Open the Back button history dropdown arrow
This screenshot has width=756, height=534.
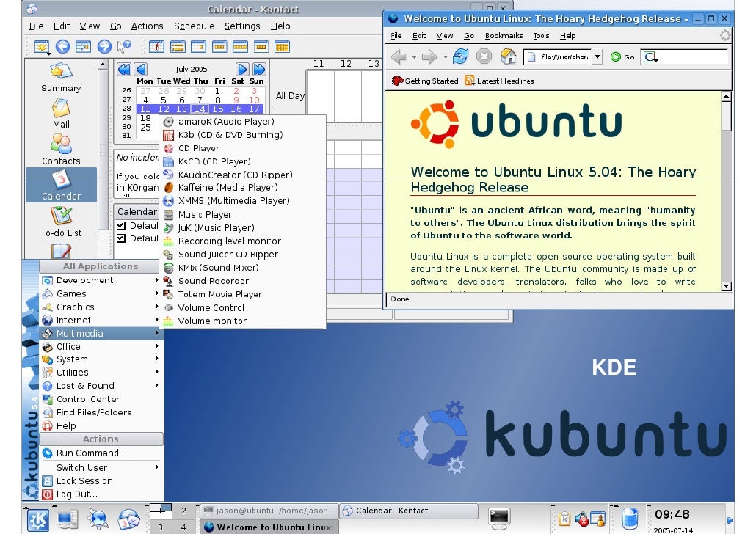[414, 57]
